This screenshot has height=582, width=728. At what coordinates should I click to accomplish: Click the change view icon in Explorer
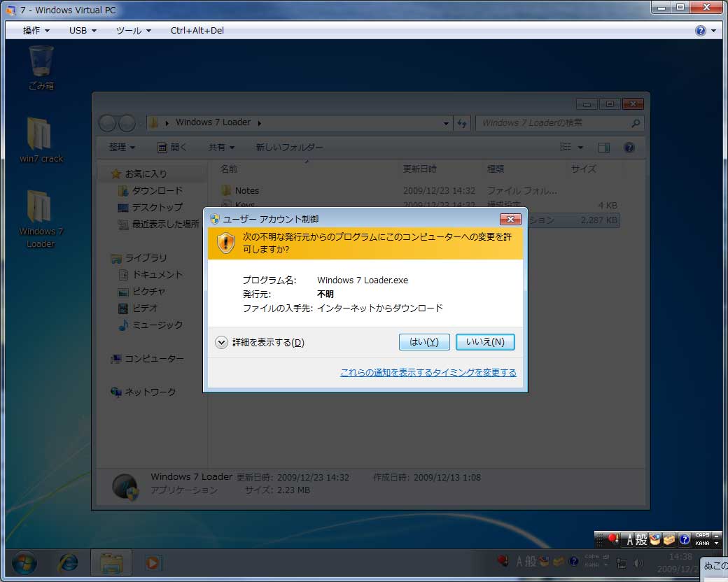(565, 148)
